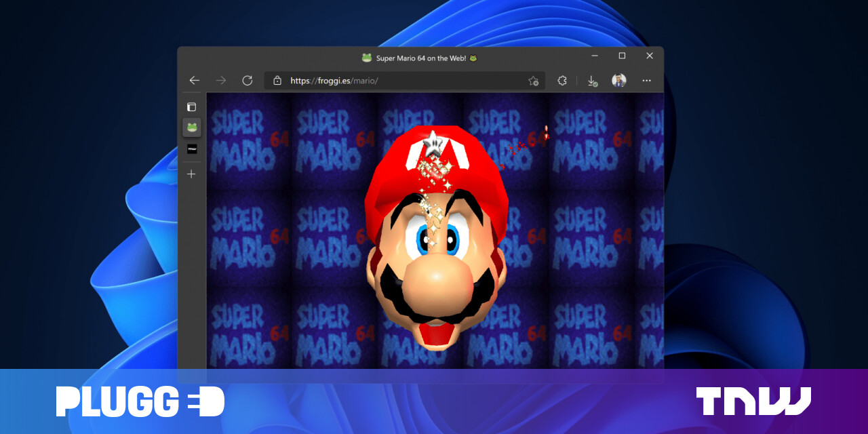Image resolution: width=868 pixels, height=434 pixels.
Task: Click the download completed checkmark badge
Action: [x=595, y=84]
